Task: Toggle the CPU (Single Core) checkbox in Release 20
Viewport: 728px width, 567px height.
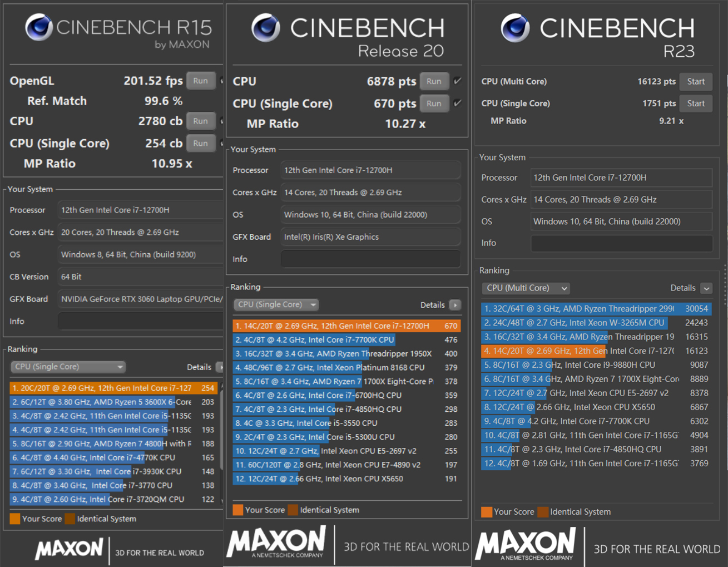Action: point(457,103)
